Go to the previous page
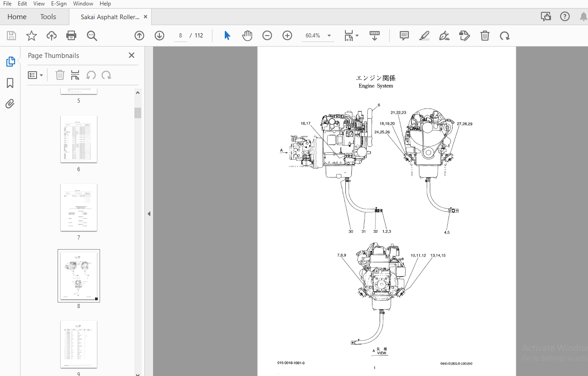This screenshot has width=588, height=376. tap(139, 36)
